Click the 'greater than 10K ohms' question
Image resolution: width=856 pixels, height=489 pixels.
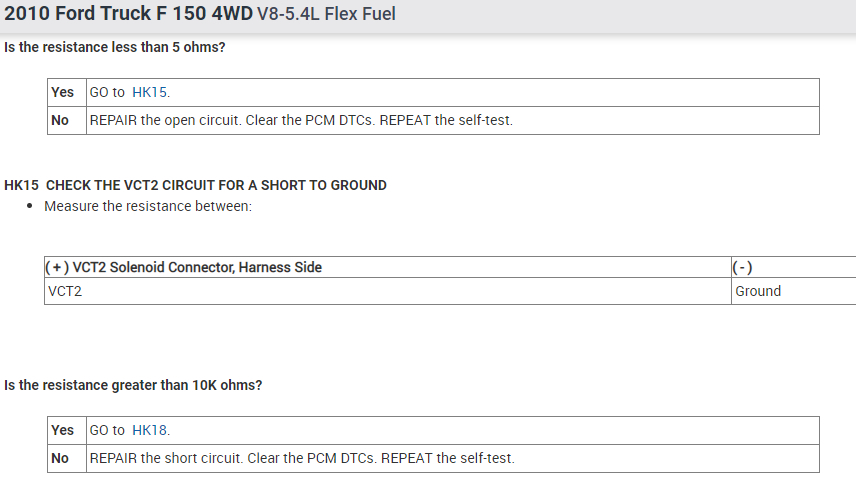point(133,385)
